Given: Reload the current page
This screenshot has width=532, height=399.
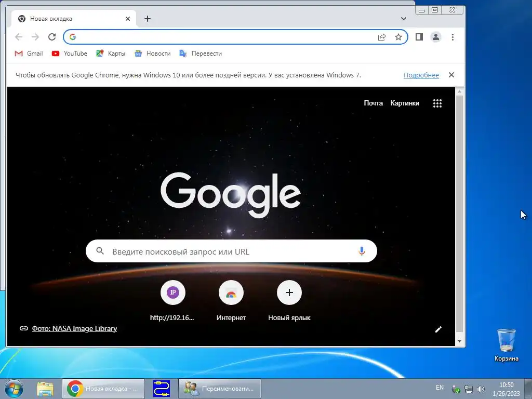Looking at the screenshot, I should click(52, 37).
